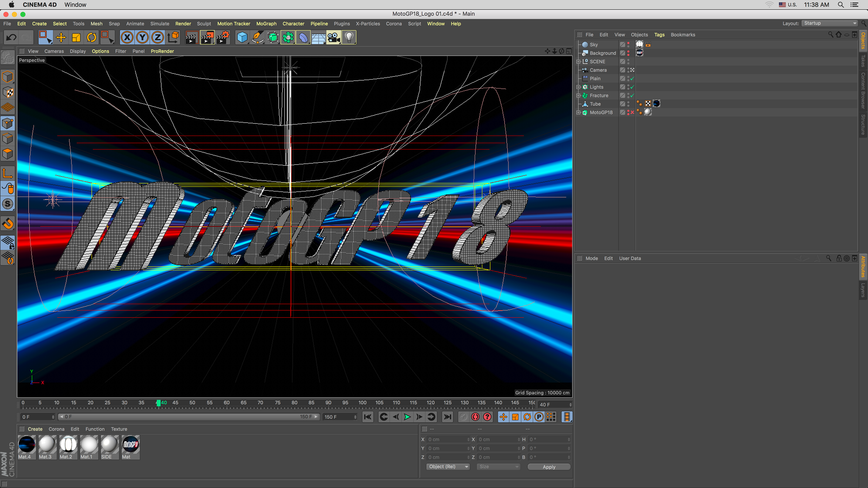Enable Axis mode in left sidebar
Image resolution: width=868 pixels, height=488 pixels.
point(8,173)
